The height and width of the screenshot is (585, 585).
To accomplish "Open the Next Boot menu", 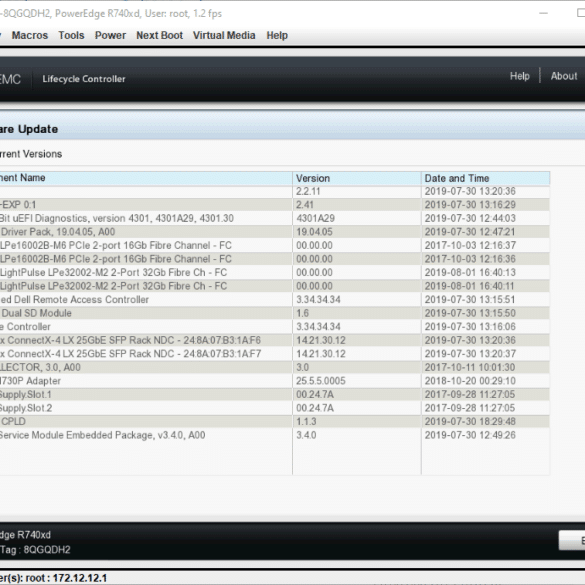I will click(159, 35).
